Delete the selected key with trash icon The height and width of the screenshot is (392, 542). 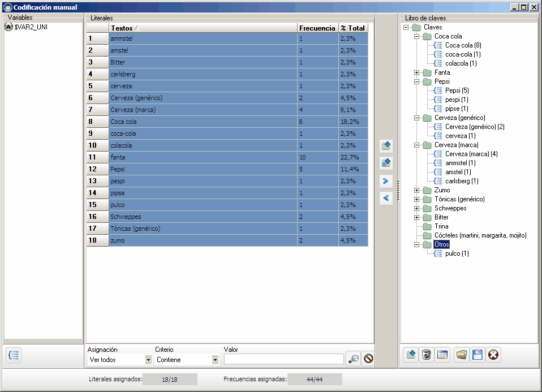pos(427,355)
